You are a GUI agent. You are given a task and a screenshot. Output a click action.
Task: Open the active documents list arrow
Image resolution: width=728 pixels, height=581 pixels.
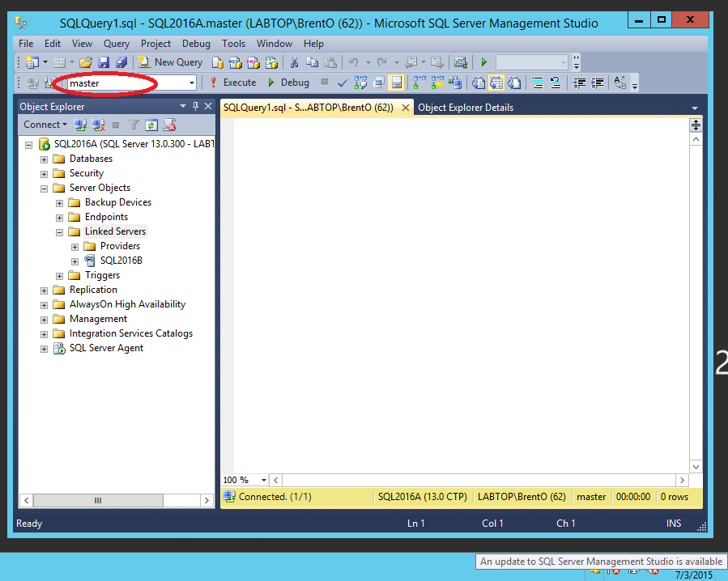coord(695,108)
